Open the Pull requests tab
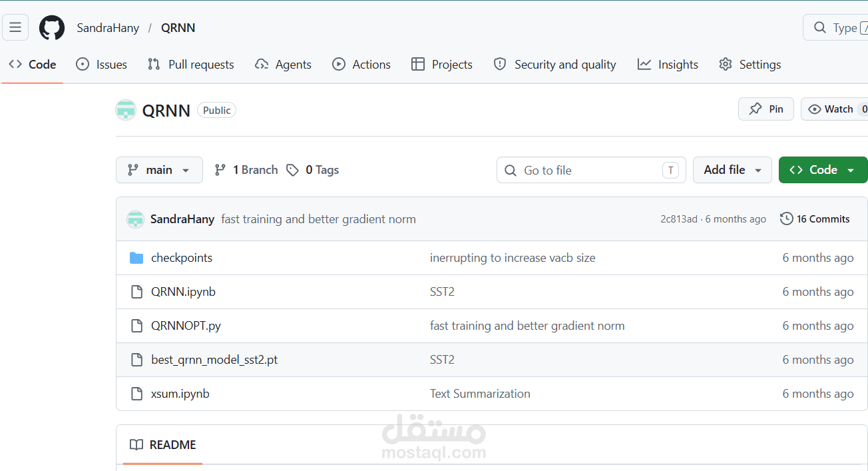The image size is (868, 471). point(191,65)
